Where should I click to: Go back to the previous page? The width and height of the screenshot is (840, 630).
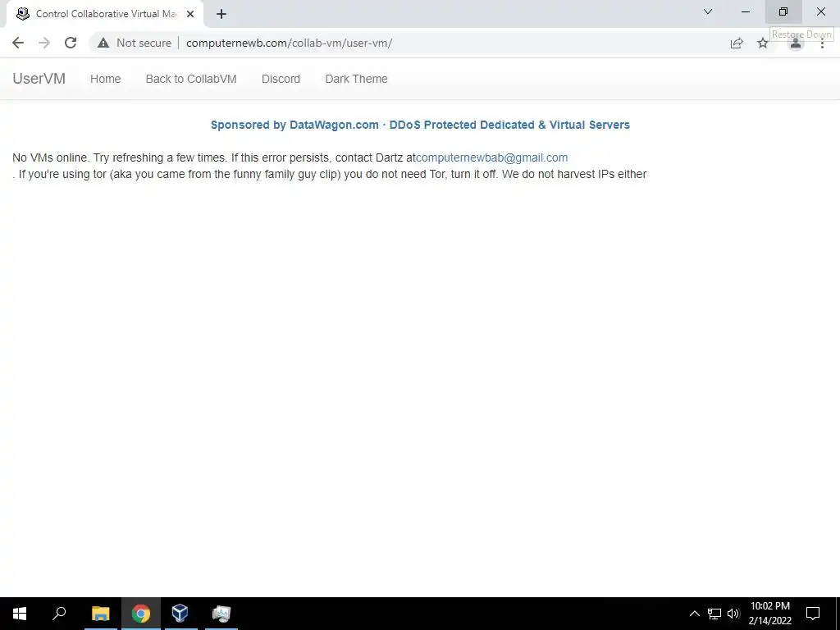pyautogui.click(x=18, y=43)
